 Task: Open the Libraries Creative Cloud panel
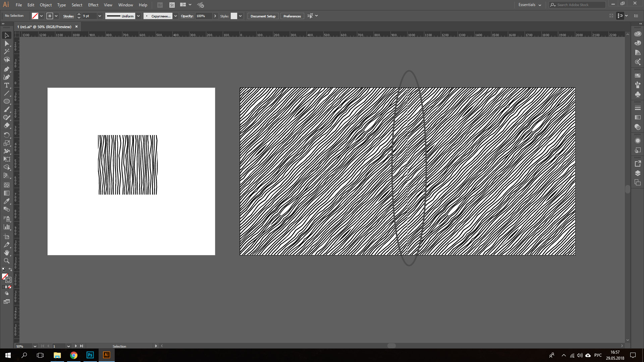tap(638, 34)
